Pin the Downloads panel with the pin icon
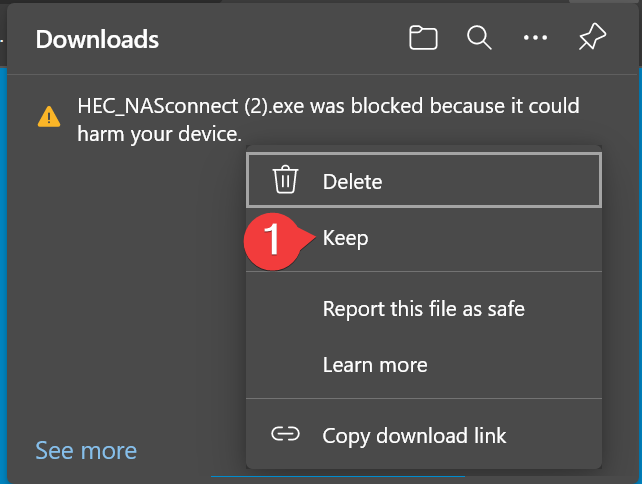 point(592,39)
